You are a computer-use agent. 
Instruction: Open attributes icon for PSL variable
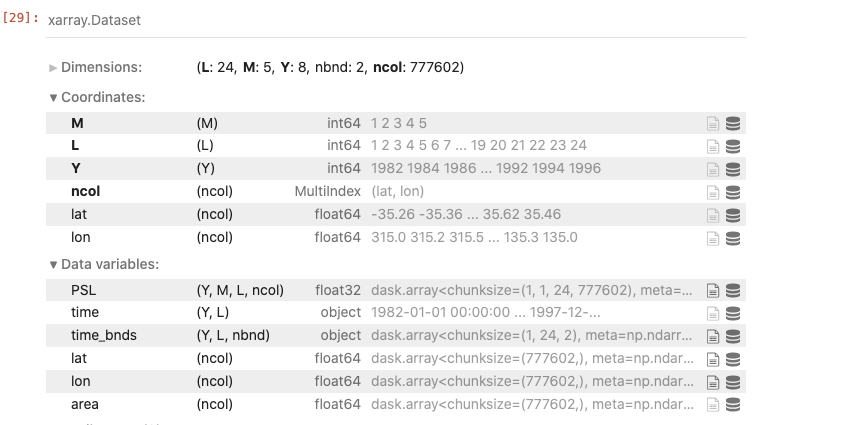click(x=712, y=291)
